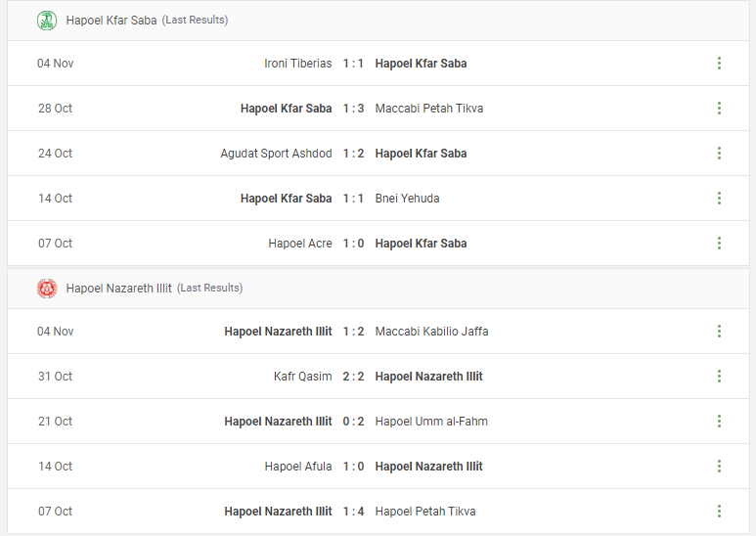Select Maccabi Kabilio Jaffa team name
Image resolution: width=756 pixels, height=536 pixels.
(432, 332)
